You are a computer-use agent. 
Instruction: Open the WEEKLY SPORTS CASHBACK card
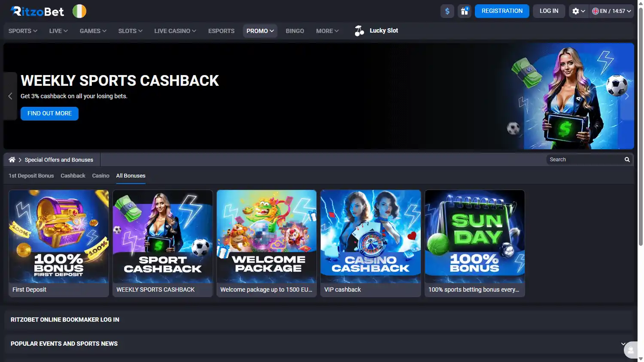click(x=163, y=243)
